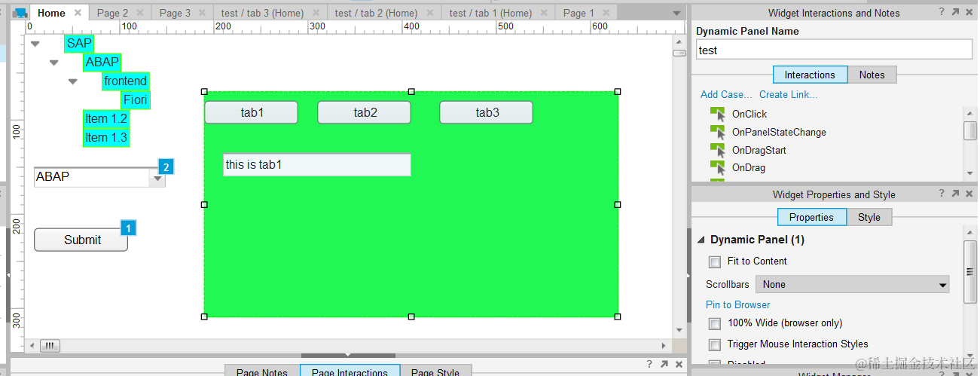980x376 pixels.
Task: Click footnote badge 1 on the Submit button
Action: pos(129,227)
